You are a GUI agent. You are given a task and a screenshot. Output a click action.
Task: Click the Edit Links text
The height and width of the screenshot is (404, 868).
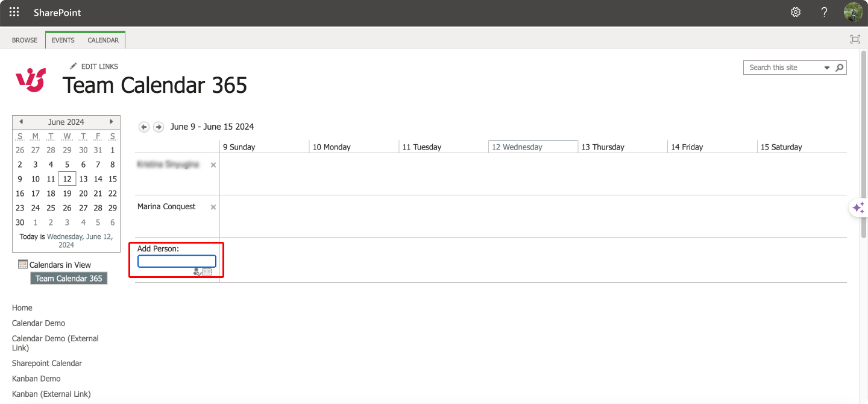99,66
